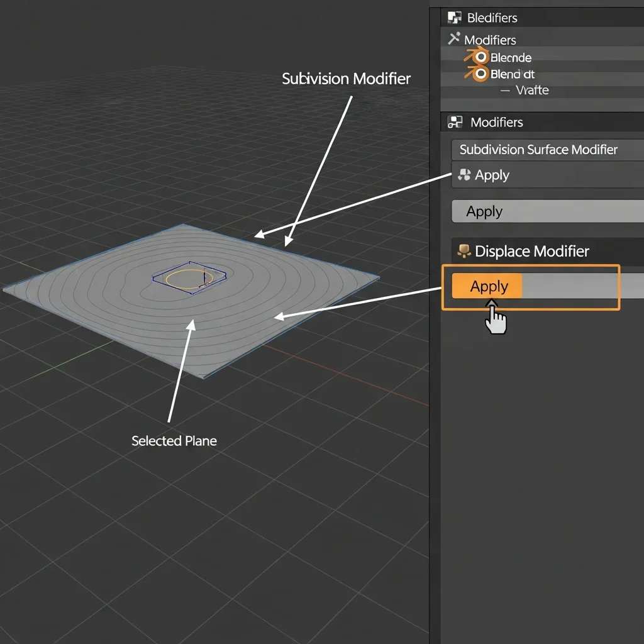Screen dimensions: 644x644
Task: Click the Displace Modifier icon
Action: [464, 251]
